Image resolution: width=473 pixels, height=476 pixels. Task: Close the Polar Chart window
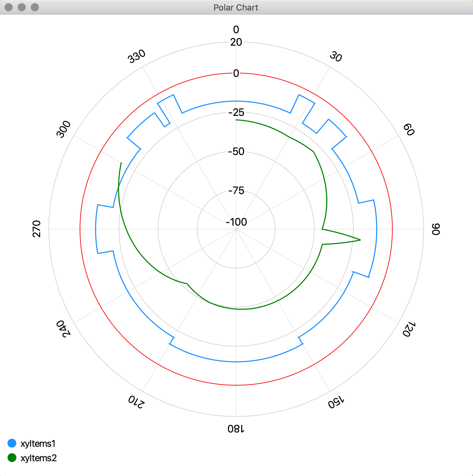(9, 7)
